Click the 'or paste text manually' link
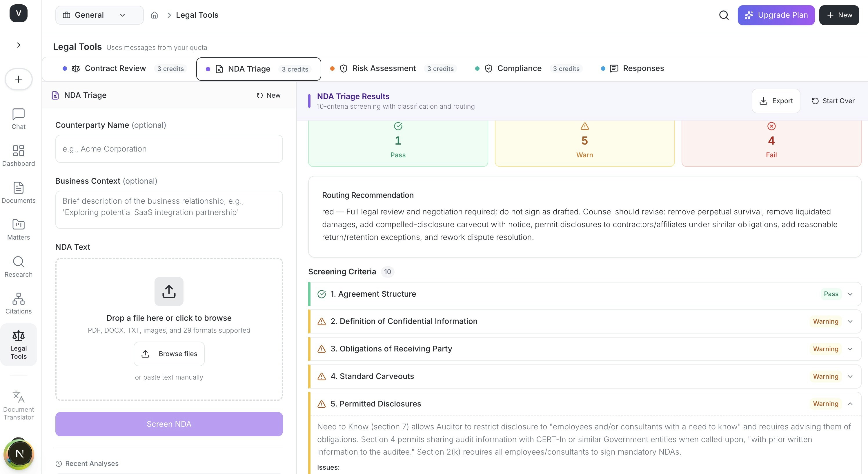Screen dimensions: 868x474 [169, 378]
